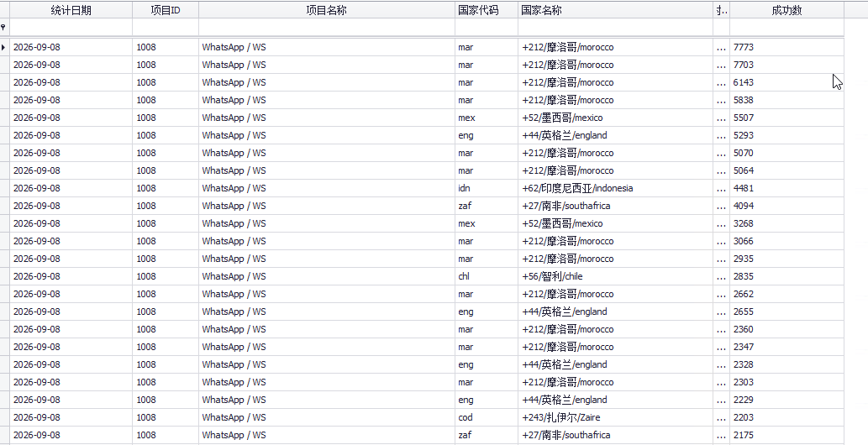Click the ellipsis cell in the 5507 row
This screenshot has width=868, height=445.
(721, 118)
